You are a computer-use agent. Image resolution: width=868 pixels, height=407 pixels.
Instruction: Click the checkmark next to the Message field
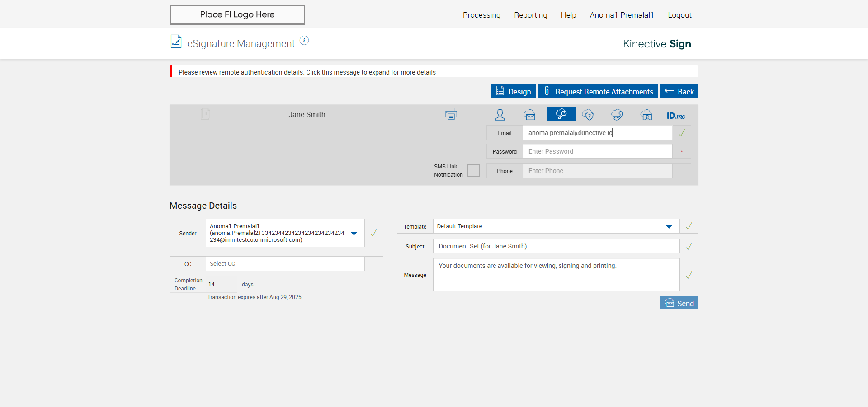coord(689,275)
